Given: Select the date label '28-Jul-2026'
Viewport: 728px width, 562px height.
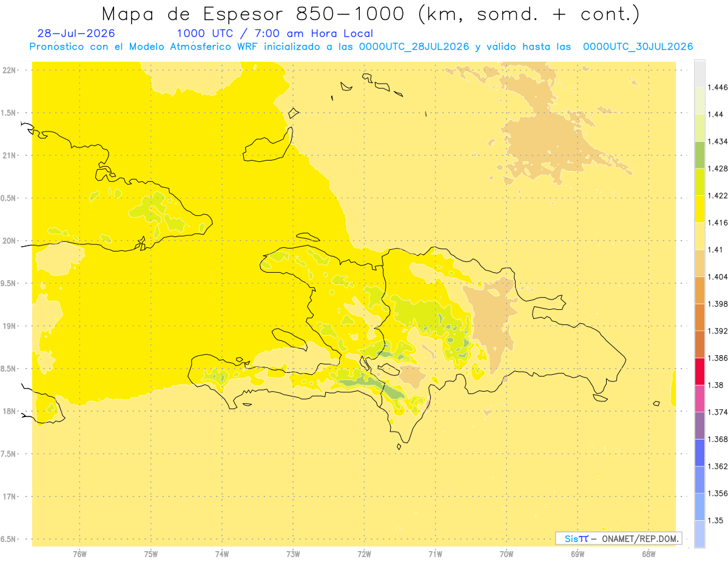Looking at the screenshot, I should point(76,33).
